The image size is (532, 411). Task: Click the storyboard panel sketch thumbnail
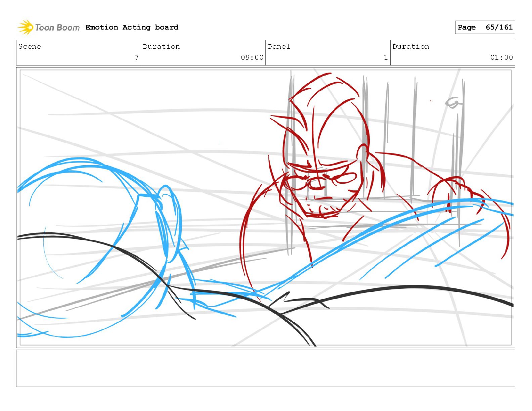pyautogui.click(x=265, y=208)
